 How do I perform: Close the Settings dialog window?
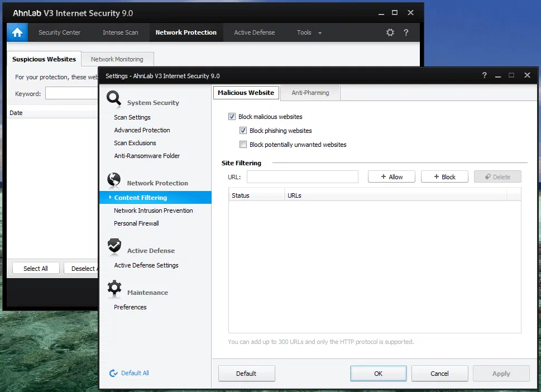pos(527,75)
